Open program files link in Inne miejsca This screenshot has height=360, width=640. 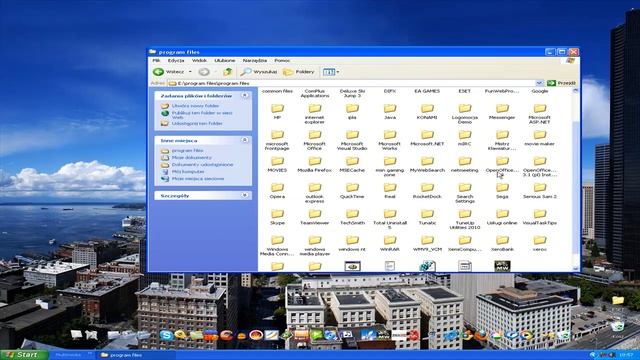[x=187, y=151]
